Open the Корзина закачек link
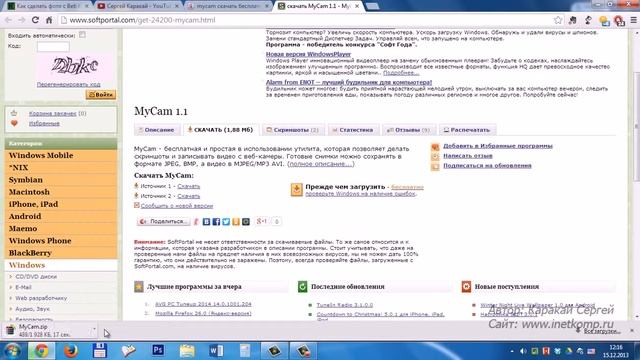The height and width of the screenshot is (360, 640). [52, 113]
